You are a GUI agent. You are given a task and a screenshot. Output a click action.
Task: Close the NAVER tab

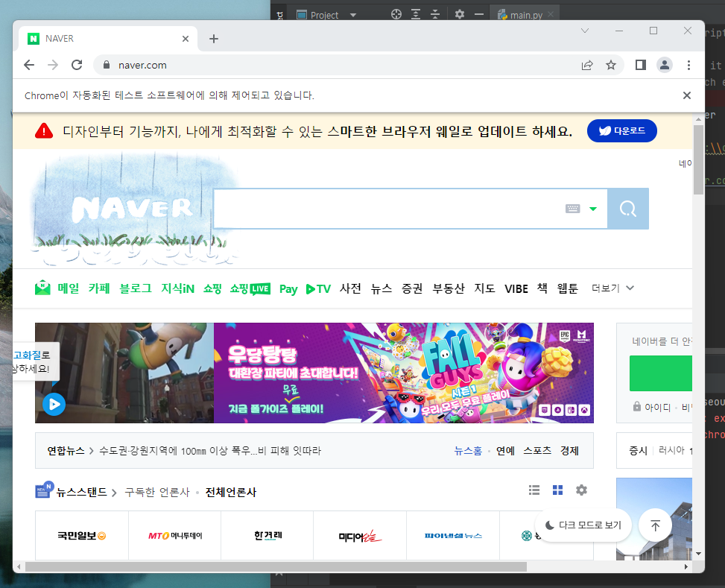coord(186,39)
